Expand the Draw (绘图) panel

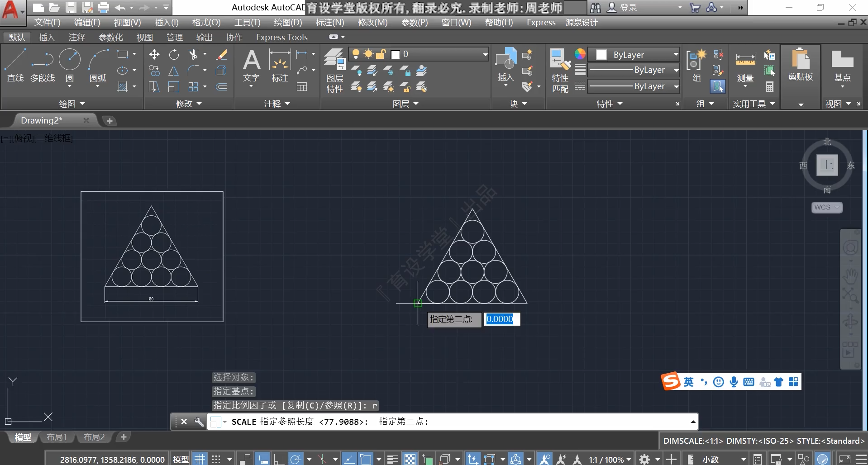[x=72, y=104]
